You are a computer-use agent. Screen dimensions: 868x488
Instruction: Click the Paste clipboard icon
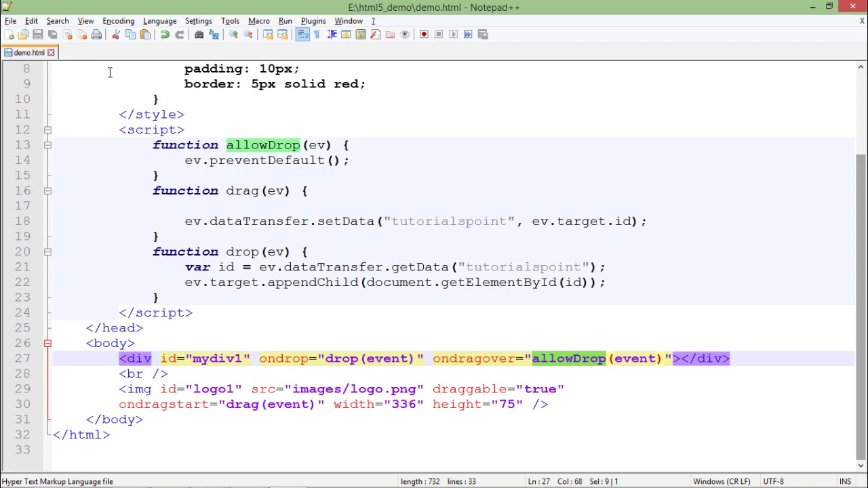click(145, 35)
